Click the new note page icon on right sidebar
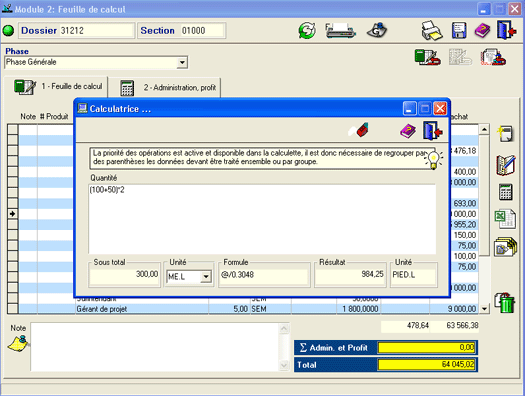 click(x=505, y=134)
